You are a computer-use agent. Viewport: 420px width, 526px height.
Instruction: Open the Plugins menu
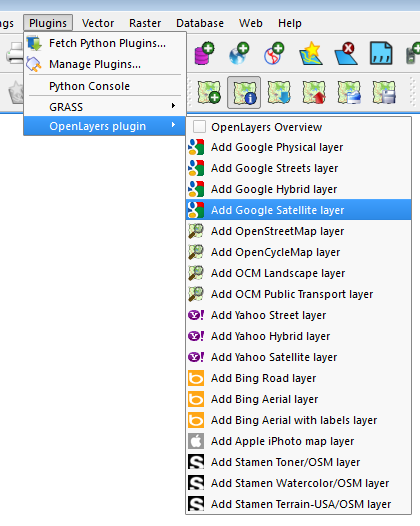click(48, 23)
